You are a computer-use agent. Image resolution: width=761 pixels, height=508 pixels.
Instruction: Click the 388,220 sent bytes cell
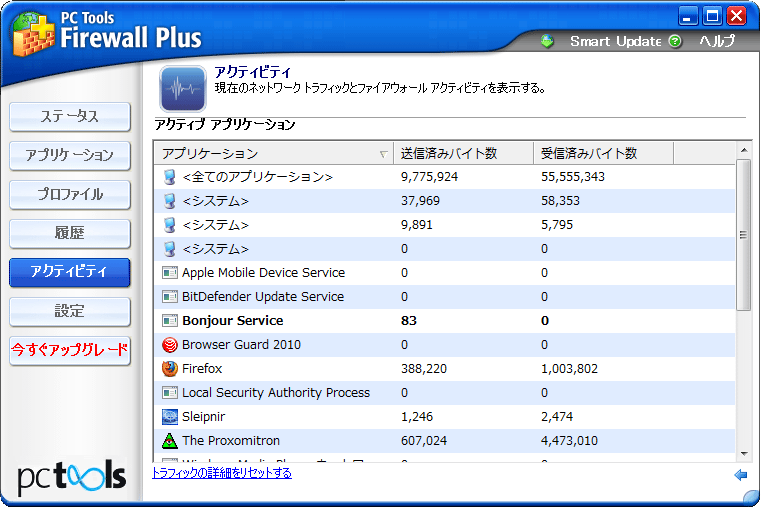click(x=424, y=369)
